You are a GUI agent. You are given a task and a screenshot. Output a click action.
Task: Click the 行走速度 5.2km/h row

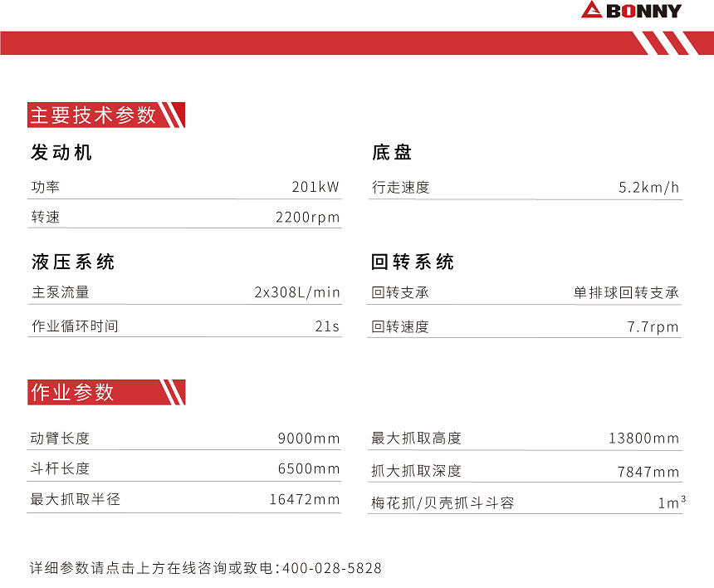524,185
